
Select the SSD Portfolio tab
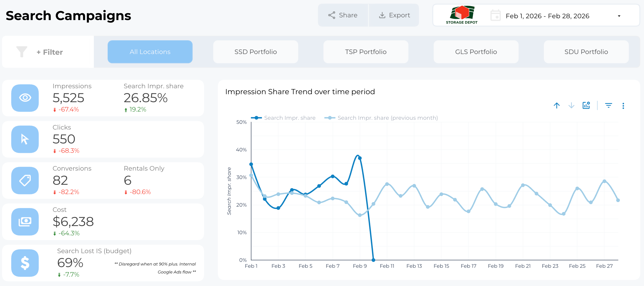pos(255,52)
